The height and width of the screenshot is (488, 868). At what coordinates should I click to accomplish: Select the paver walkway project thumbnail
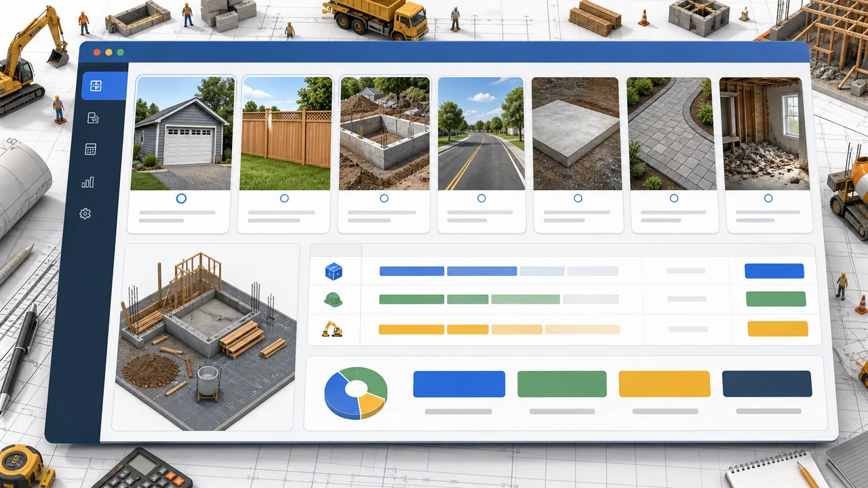[671, 134]
